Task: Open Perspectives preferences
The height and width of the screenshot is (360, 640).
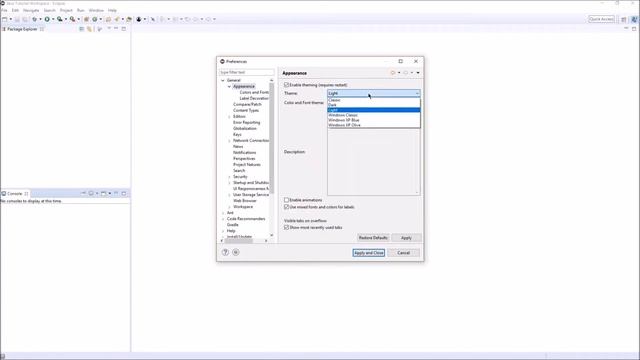Action: [244, 158]
